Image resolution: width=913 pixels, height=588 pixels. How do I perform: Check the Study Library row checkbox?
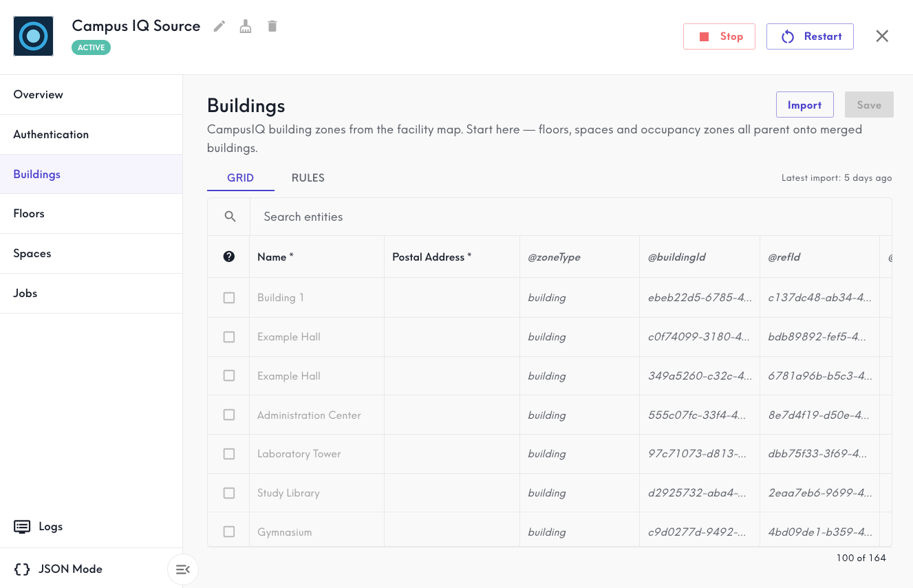tap(229, 493)
